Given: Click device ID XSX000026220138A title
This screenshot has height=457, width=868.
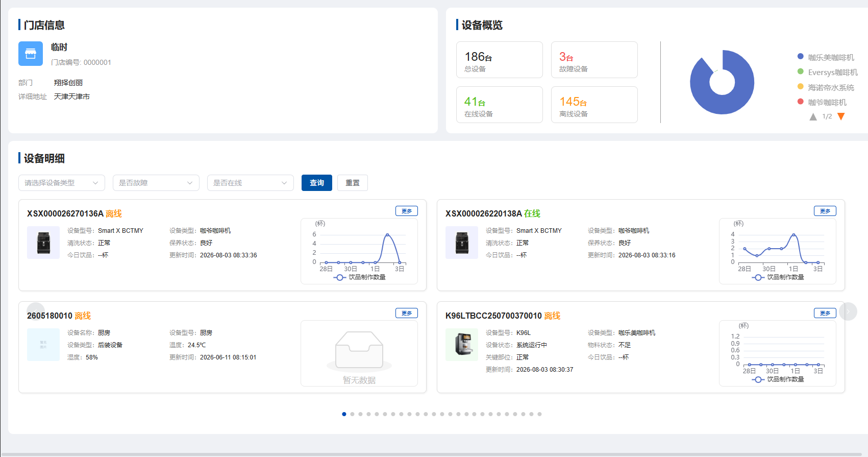Looking at the screenshot, I should click(484, 213).
